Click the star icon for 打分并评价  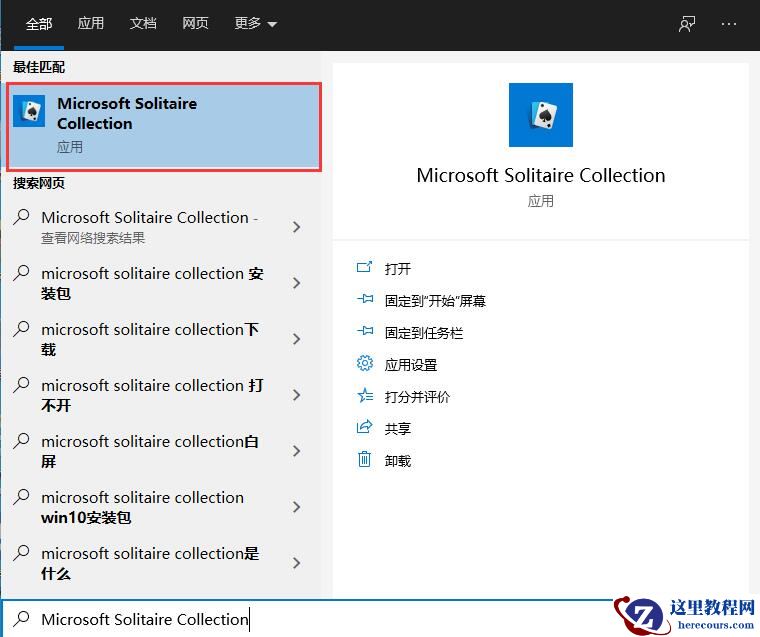tap(364, 396)
